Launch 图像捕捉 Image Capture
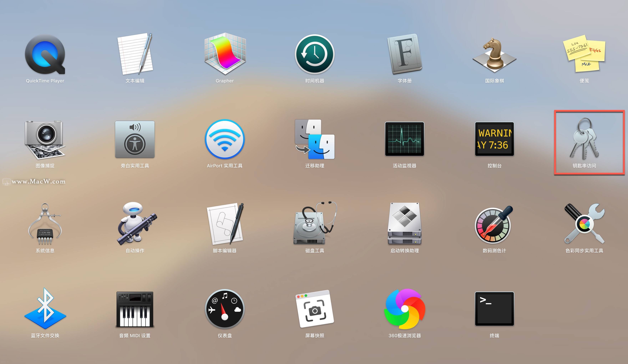The image size is (628, 364). click(x=45, y=140)
